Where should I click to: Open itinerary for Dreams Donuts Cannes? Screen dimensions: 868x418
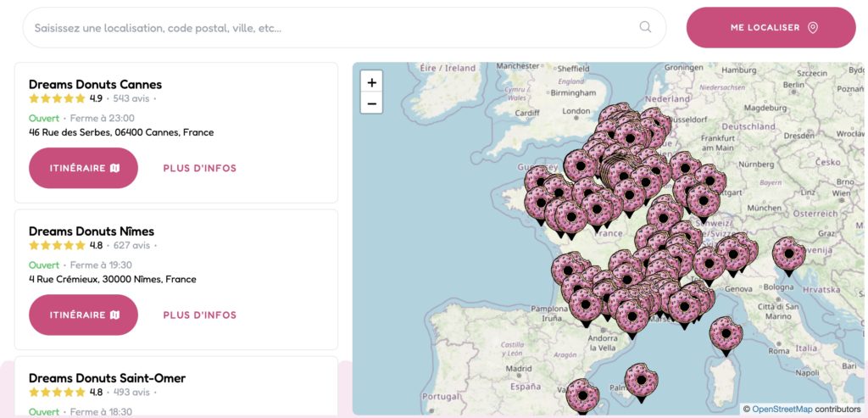84,168
